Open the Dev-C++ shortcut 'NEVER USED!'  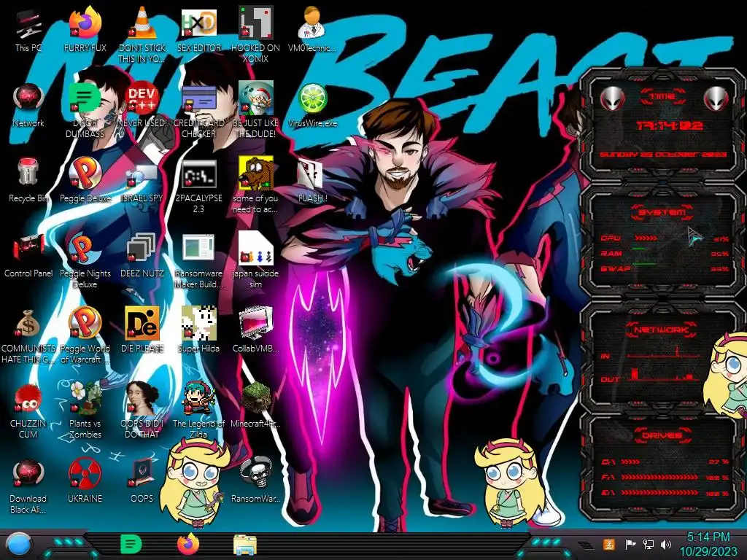pos(142,98)
